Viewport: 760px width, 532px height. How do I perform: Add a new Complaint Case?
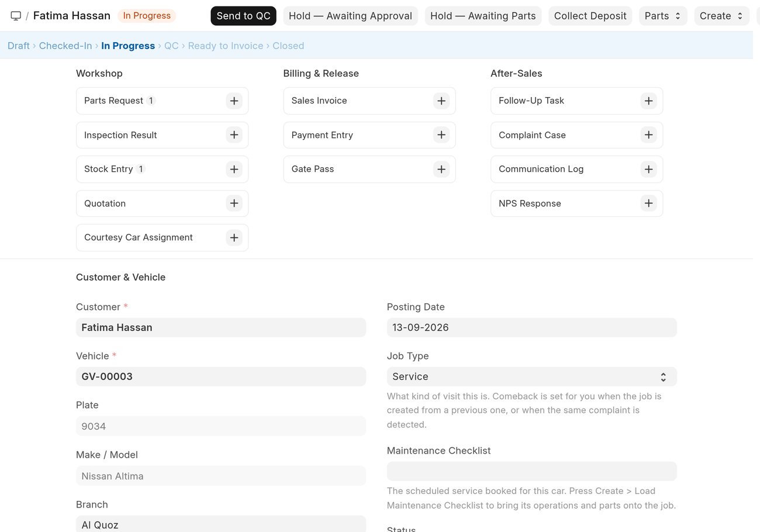[648, 135]
